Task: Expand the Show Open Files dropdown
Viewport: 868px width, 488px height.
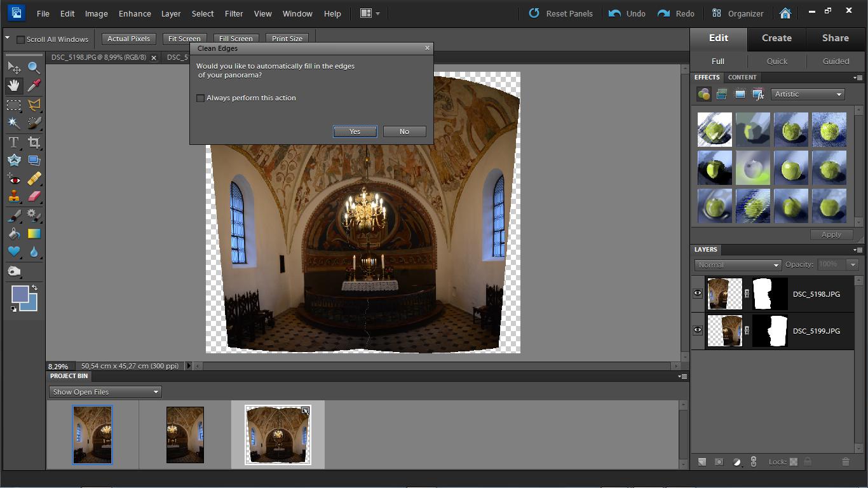Action: (x=105, y=392)
